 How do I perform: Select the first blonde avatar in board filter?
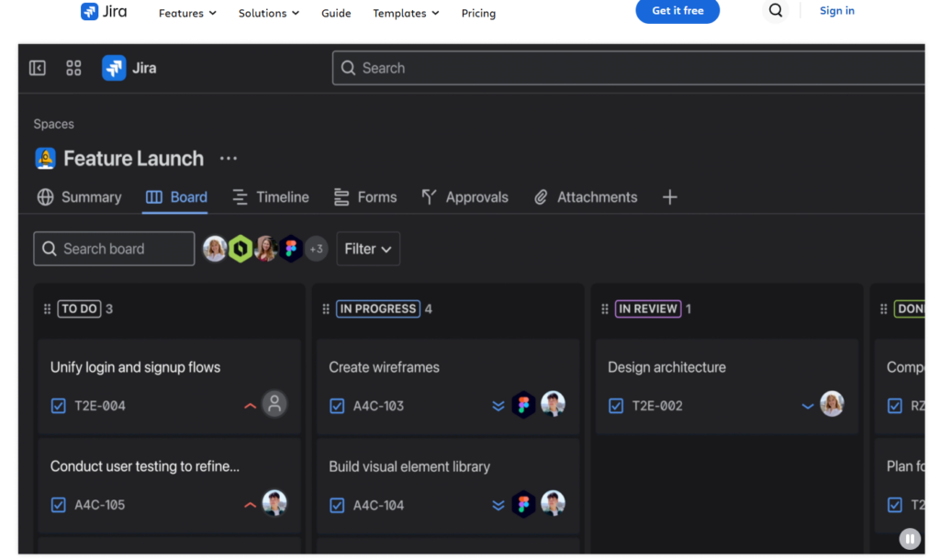click(215, 249)
